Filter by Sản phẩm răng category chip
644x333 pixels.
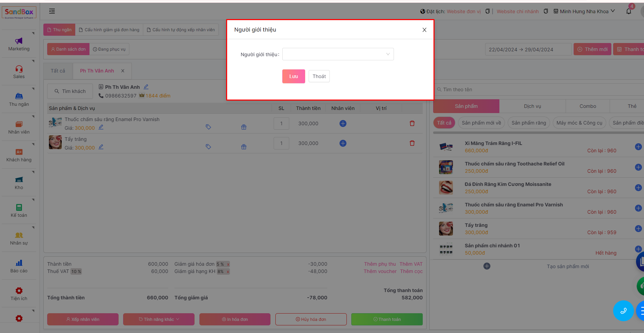click(x=529, y=123)
